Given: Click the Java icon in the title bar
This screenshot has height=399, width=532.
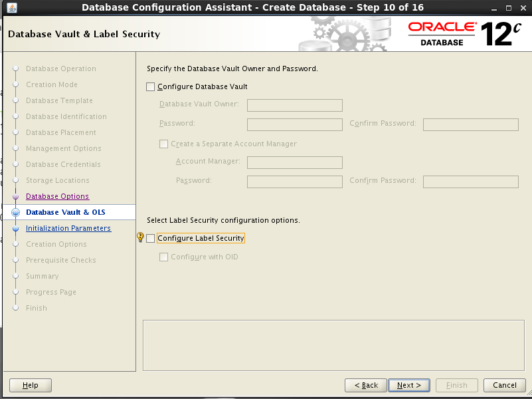Looking at the screenshot, I should pos(12,7).
